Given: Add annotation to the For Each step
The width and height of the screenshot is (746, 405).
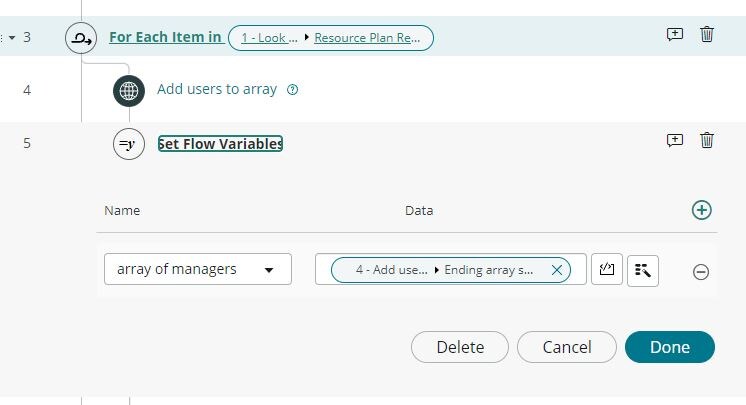Looking at the screenshot, I should (675, 34).
